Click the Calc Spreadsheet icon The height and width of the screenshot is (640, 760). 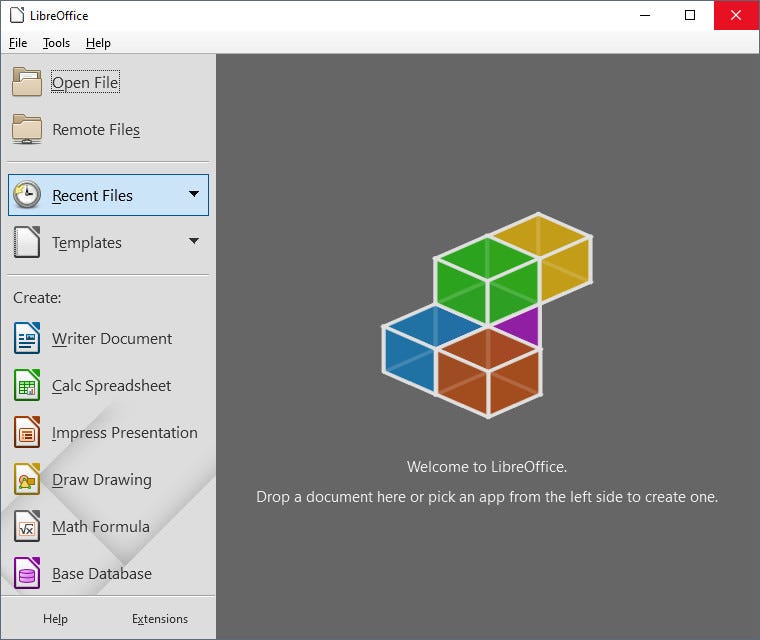(x=27, y=385)
